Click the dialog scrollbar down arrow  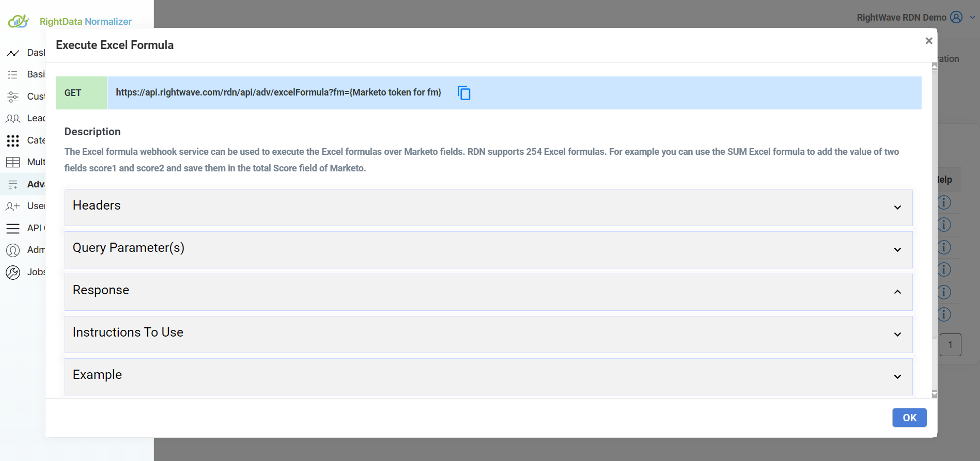click(934, 394)
